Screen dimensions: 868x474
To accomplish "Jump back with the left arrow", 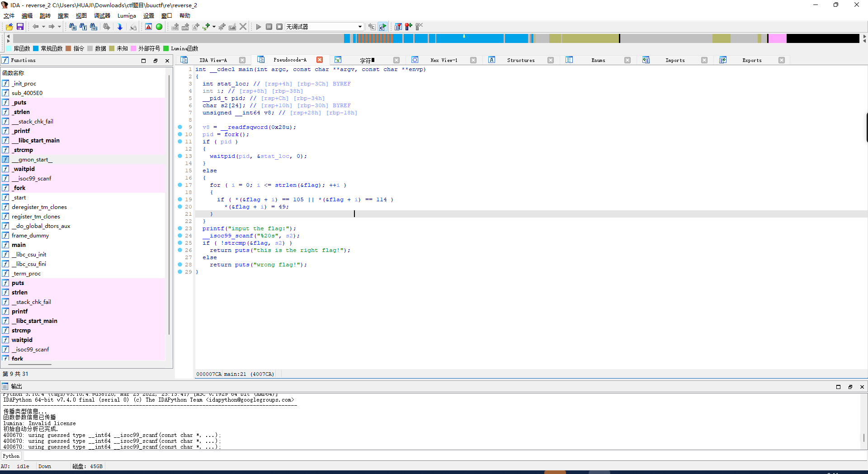I will tap(35, 27).
